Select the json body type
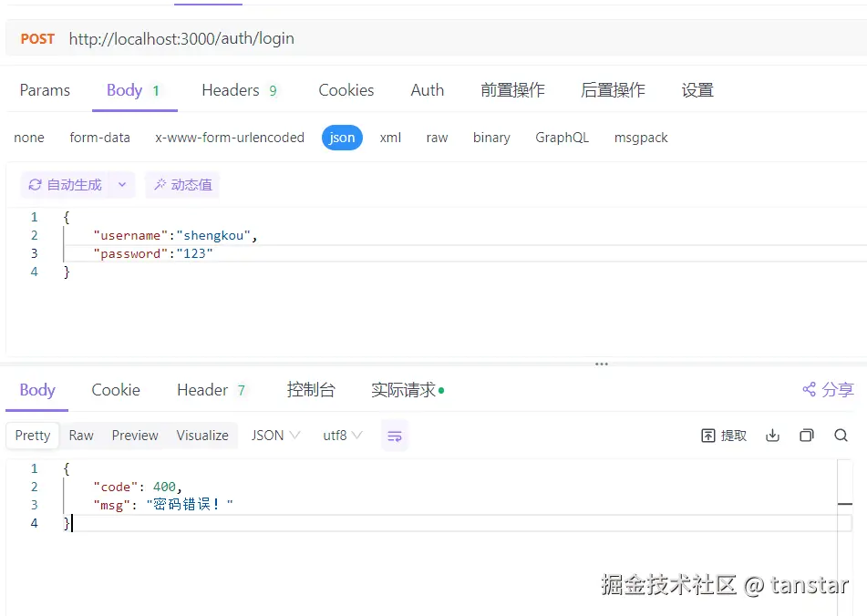867x616 pixels. [342, 138]
